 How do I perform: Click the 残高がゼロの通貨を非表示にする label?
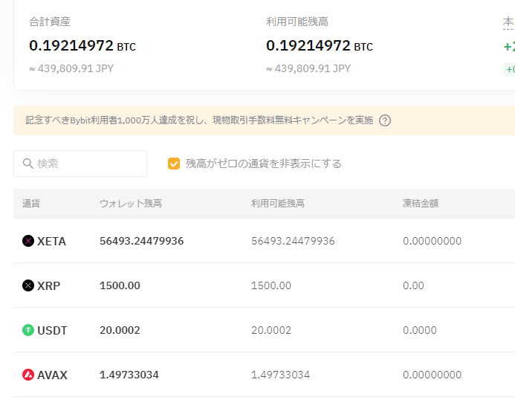tap(263, 164)
